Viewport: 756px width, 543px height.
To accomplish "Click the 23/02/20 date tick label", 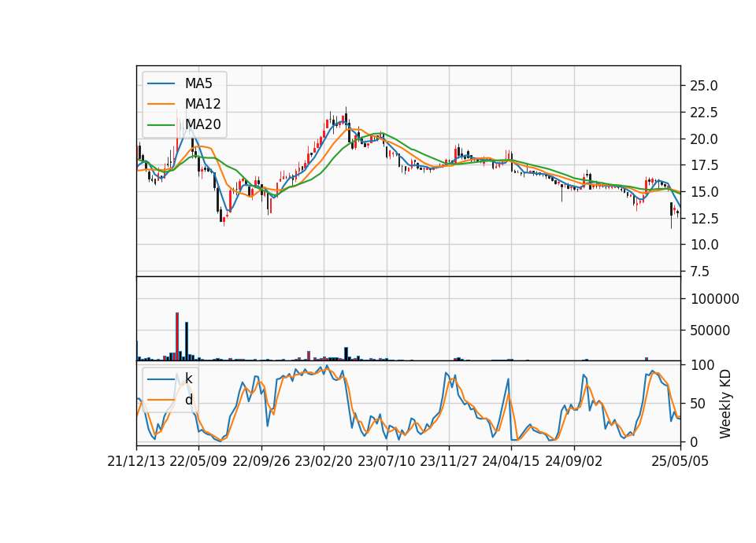I will click(x=324, y=461).
